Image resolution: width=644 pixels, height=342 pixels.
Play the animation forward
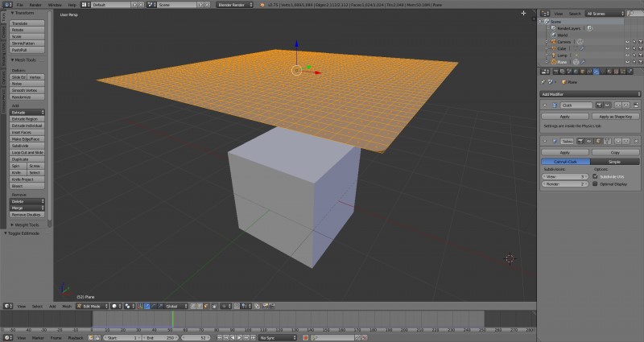[x=239, y=338]
